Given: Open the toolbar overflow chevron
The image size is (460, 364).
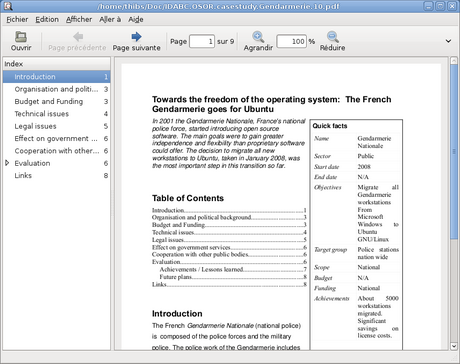Looking at the screenshot, I should click(x=448, y=41).
